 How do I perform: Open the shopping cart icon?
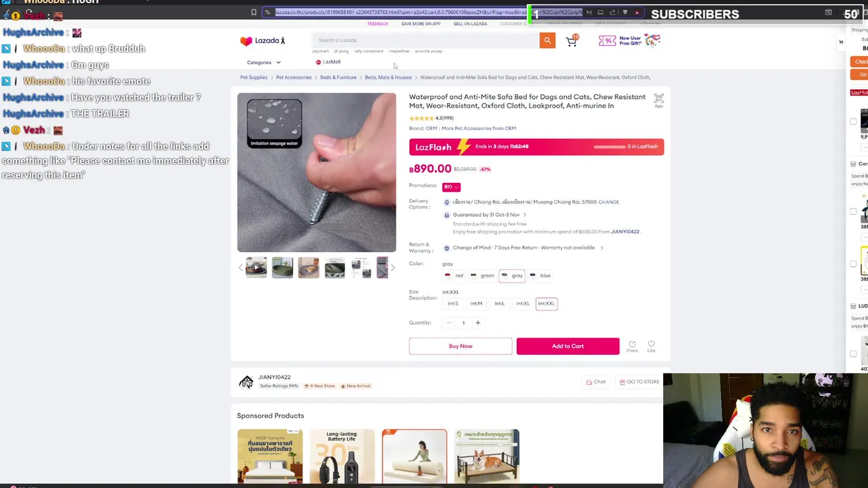click(572, 41)
